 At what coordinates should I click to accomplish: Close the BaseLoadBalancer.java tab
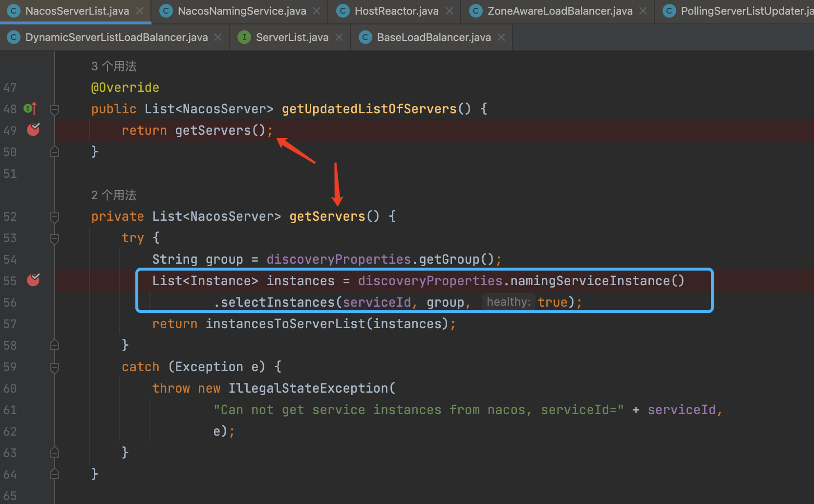[x=501, y=37]
